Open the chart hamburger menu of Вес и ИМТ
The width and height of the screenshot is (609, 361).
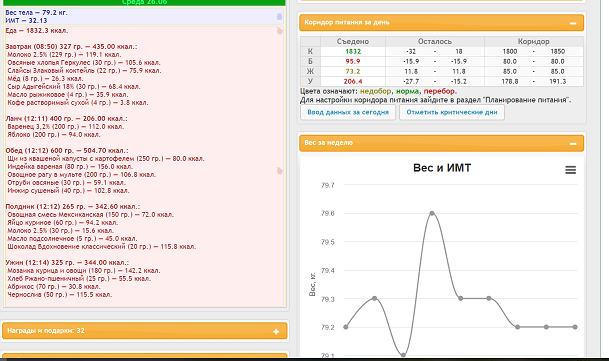570,170
